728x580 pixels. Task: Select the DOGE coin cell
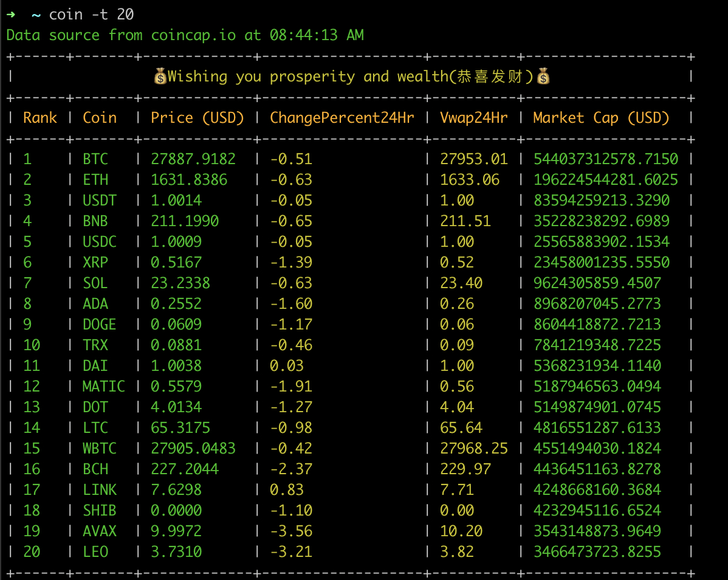(x=100, y=325)
